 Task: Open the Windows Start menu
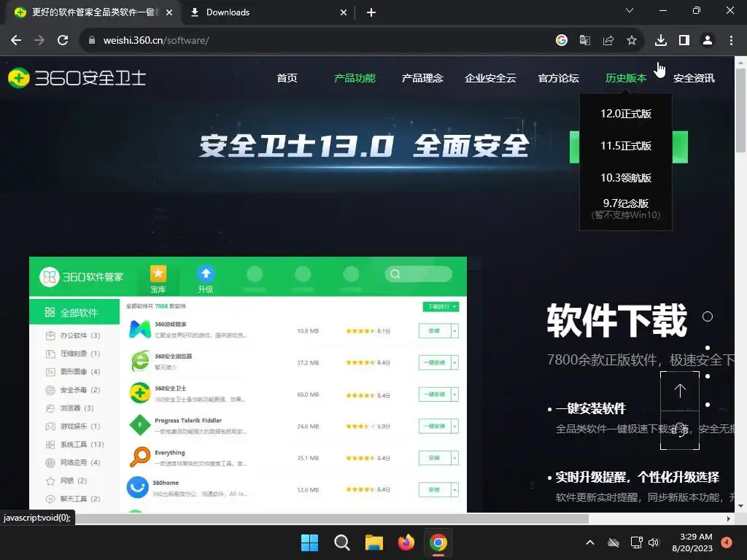309,542
